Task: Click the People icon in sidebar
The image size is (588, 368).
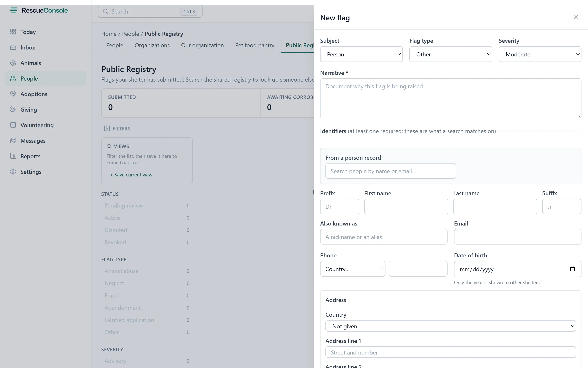Action: click(13, 78)
